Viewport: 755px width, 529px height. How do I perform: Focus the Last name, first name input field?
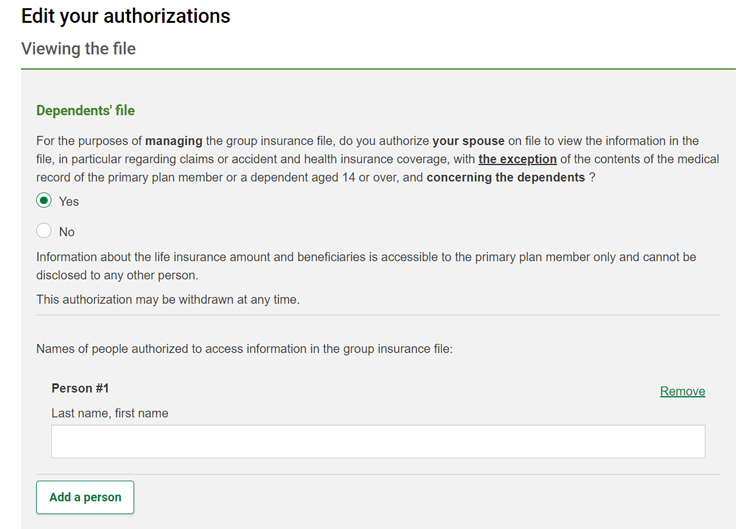(378, 441)
